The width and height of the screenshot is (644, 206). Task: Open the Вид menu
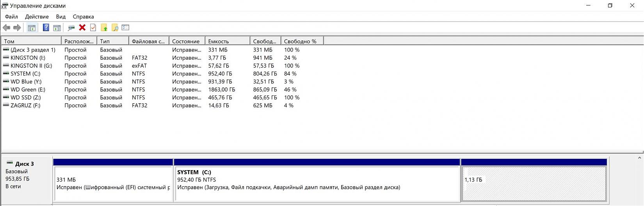click(x=60, y=17)
